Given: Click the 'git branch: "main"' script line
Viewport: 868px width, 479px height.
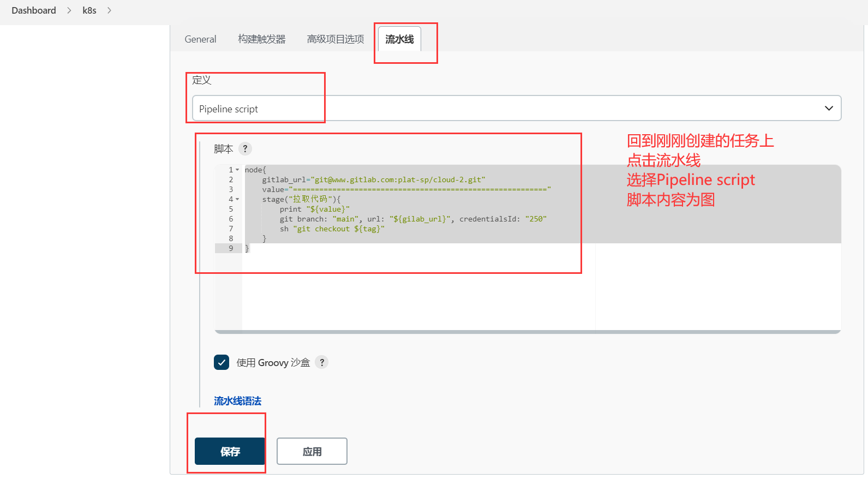Looking at the screenshot, I should tap(413, 219).
